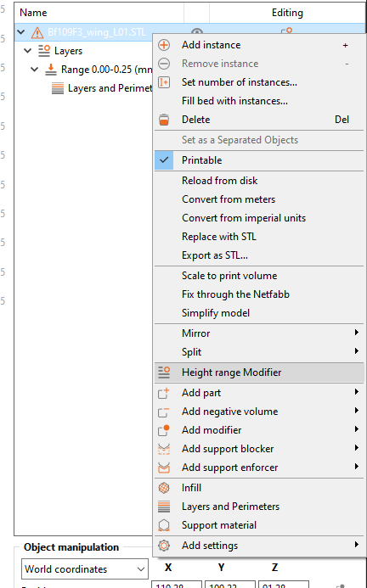Click the Add support enforcer icon

click(164, 468)
